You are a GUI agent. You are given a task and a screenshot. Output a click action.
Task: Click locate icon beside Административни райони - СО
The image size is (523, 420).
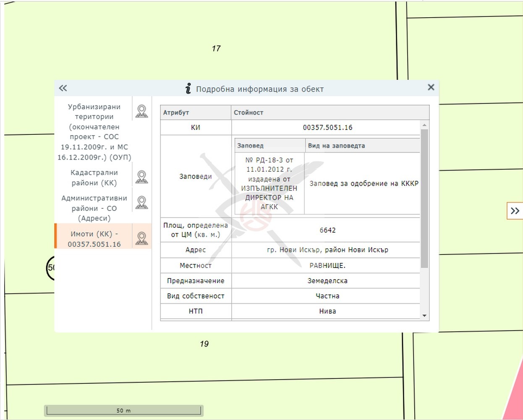point(142,203)
